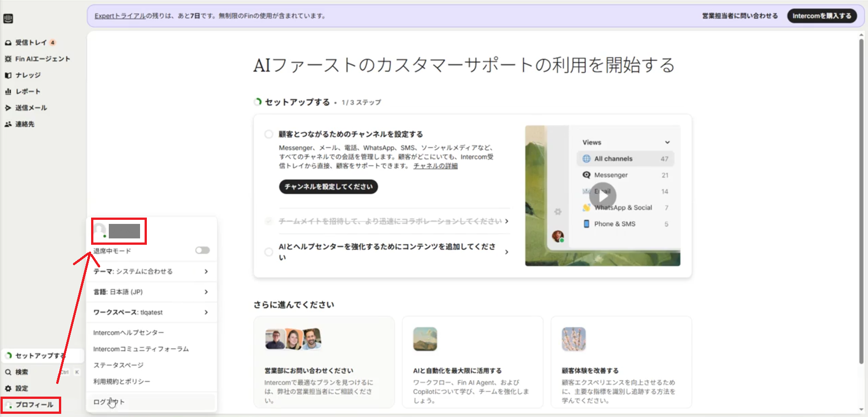Click the AIとヘルプセンターを強化する step text
868x417 pixels.
point(387,252)
